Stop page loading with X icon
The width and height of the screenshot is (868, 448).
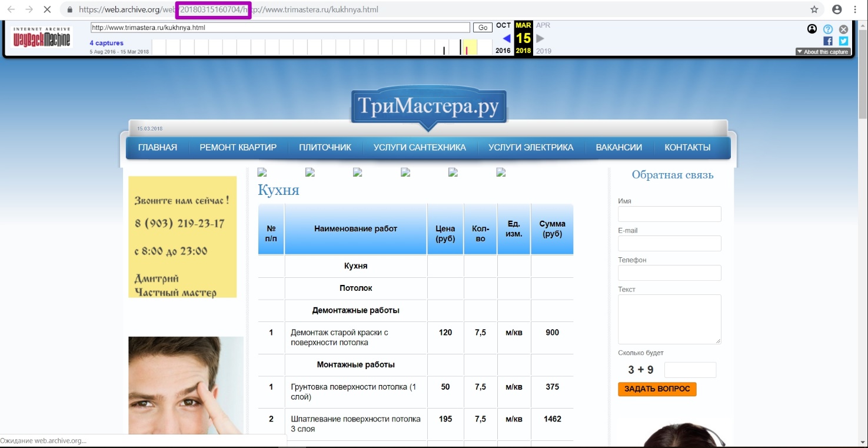48,10
